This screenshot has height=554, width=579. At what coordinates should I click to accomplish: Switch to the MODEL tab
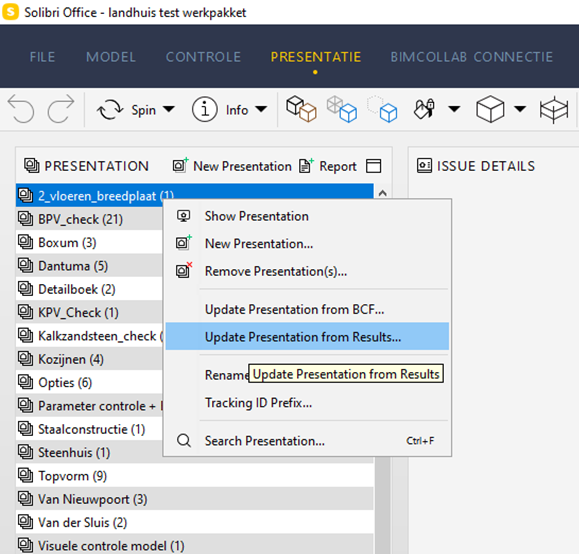[111, 57]
